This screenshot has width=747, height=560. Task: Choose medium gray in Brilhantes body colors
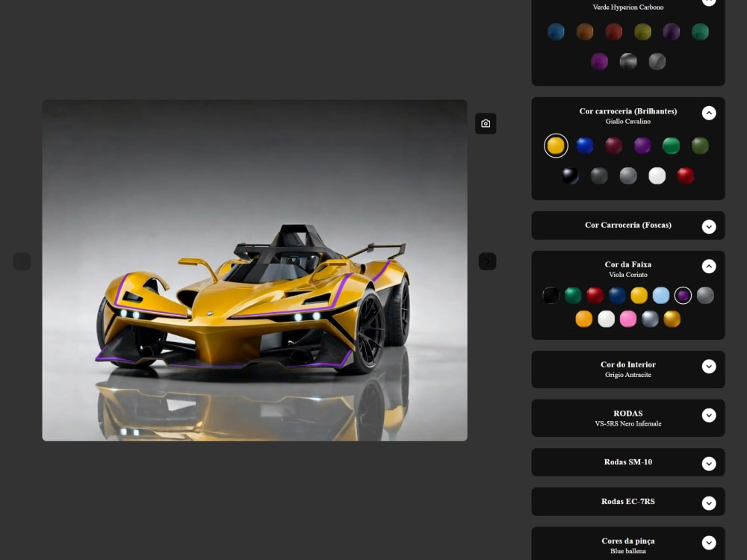tap(628, 175)
